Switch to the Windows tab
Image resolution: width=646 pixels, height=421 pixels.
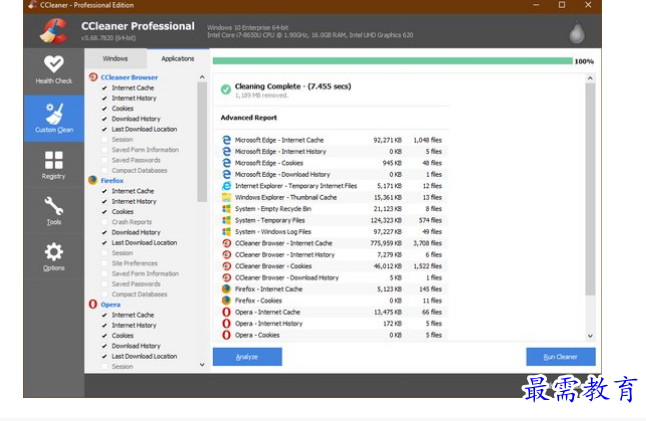[x=115, y=59]
